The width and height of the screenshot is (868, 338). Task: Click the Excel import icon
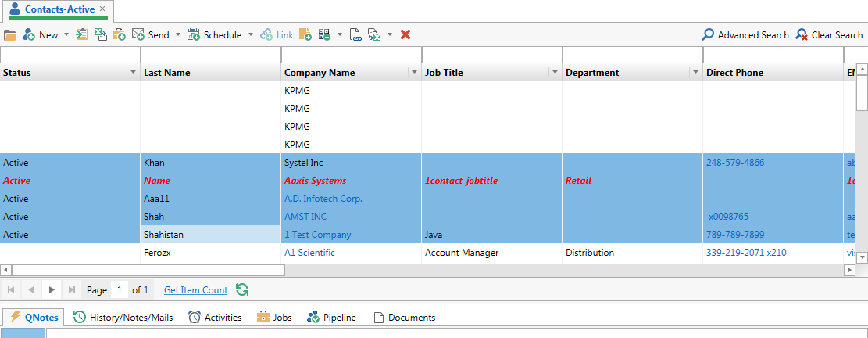(100, 34)
